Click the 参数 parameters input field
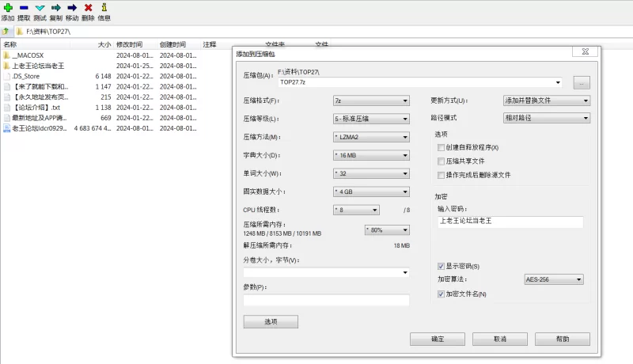 (326, 300)
